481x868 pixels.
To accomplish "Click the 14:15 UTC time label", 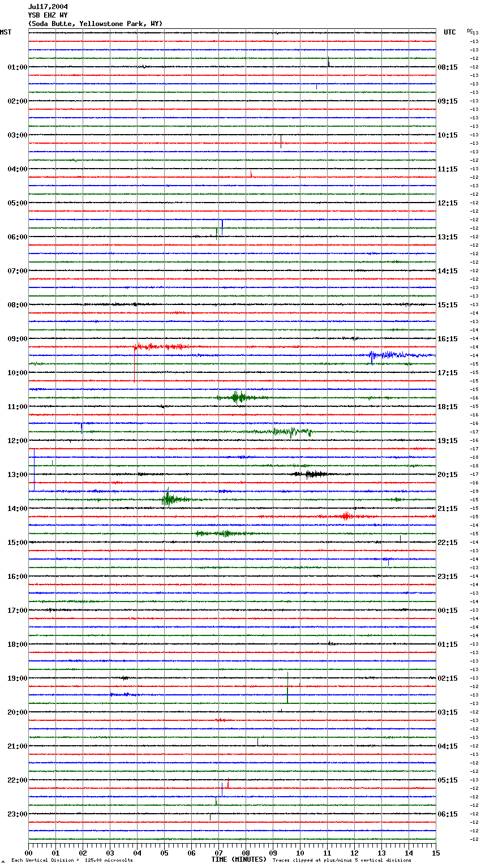I will tap(448, 271).
